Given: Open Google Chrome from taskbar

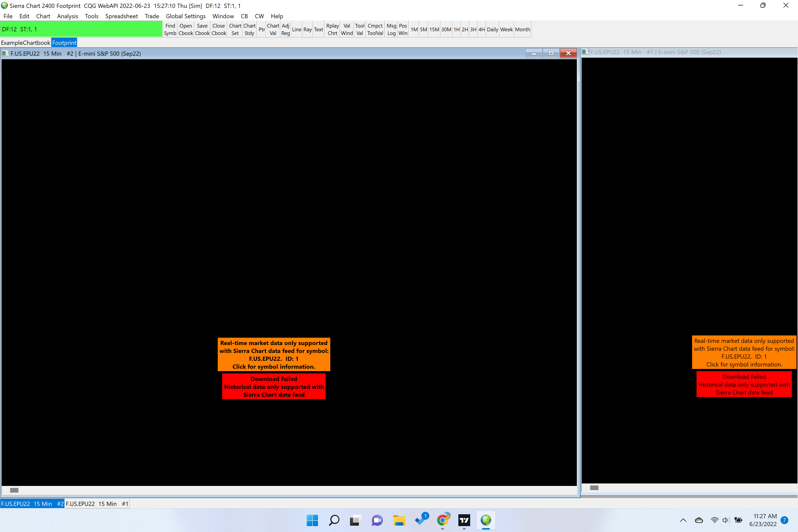Looking at the screenshot, I should 442,520.
